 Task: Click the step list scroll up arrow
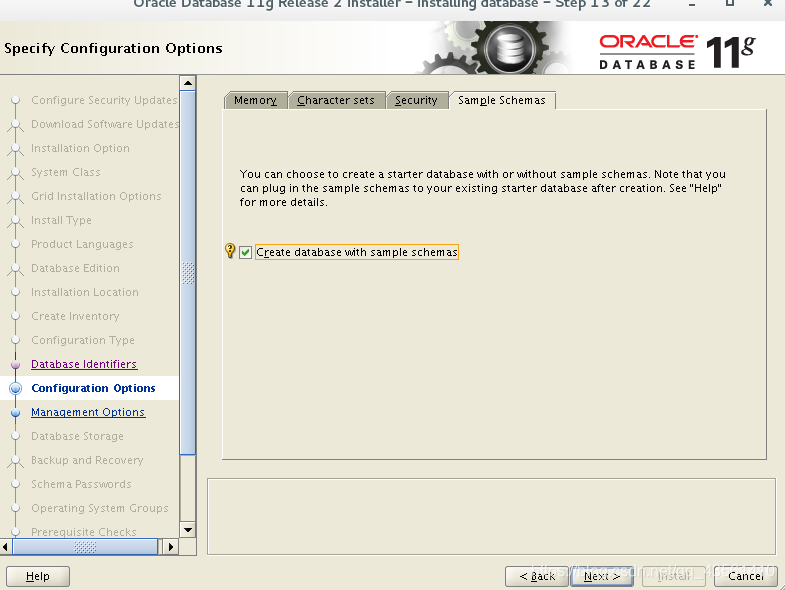188,83
